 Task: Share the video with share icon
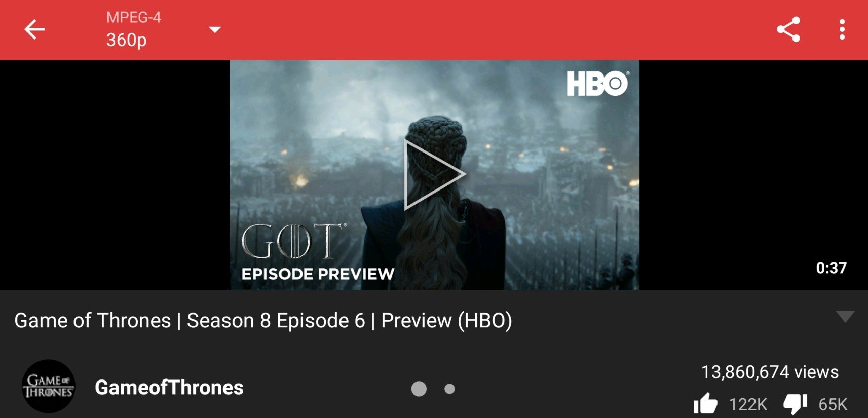click(788, 29)
